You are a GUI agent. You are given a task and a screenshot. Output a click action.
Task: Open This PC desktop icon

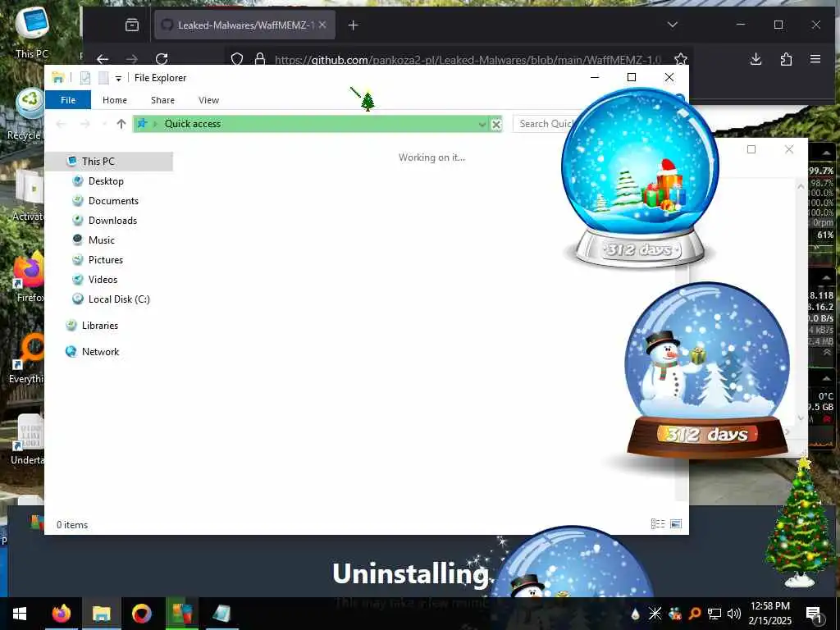click(x=31, y=33)
